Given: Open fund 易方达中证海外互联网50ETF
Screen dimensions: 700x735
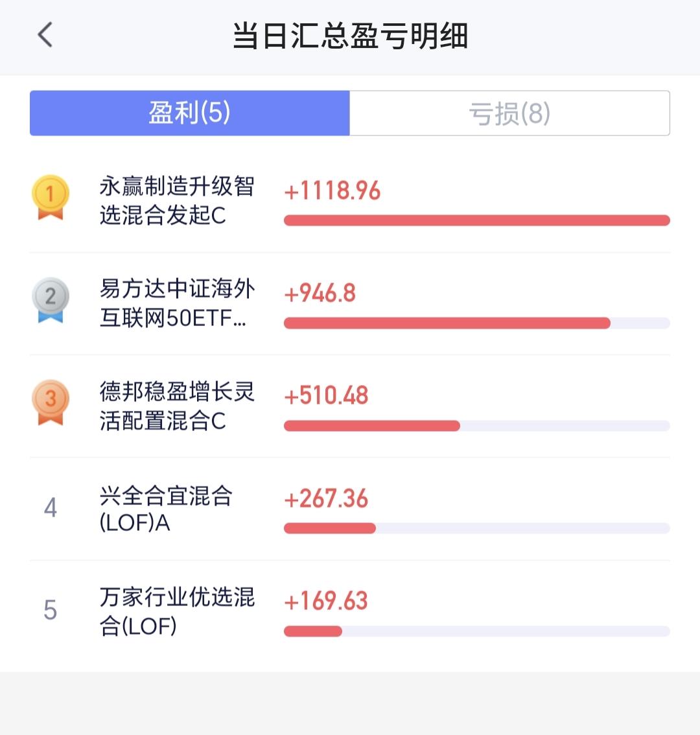Looking at the screenshot, I should pos(177,303).
